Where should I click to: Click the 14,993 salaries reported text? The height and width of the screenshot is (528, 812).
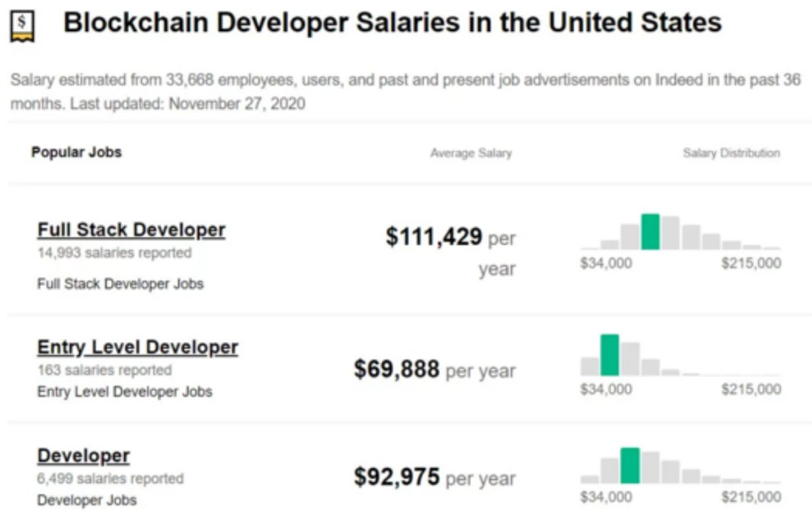tap(114, 253)
